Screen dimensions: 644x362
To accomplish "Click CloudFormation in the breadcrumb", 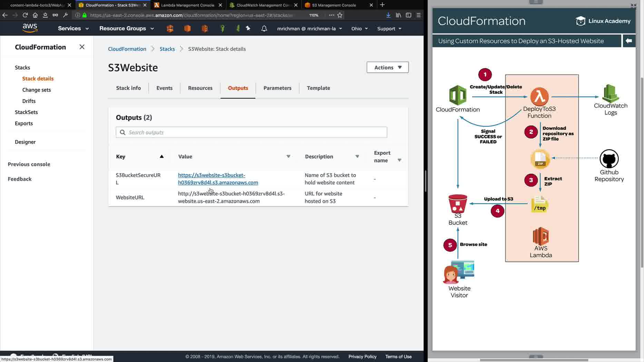I will (127, 49).
